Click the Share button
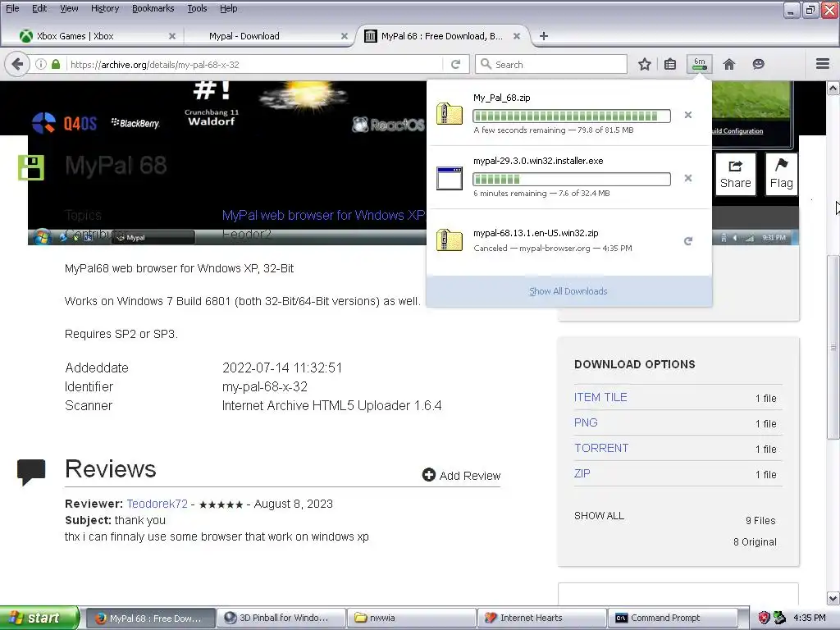Image resolution: width=840 pixels, height=630 pixels. point(736,174)
